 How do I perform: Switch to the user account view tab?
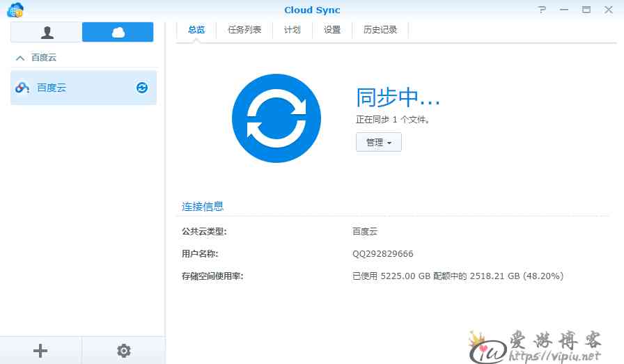(46, 32)
